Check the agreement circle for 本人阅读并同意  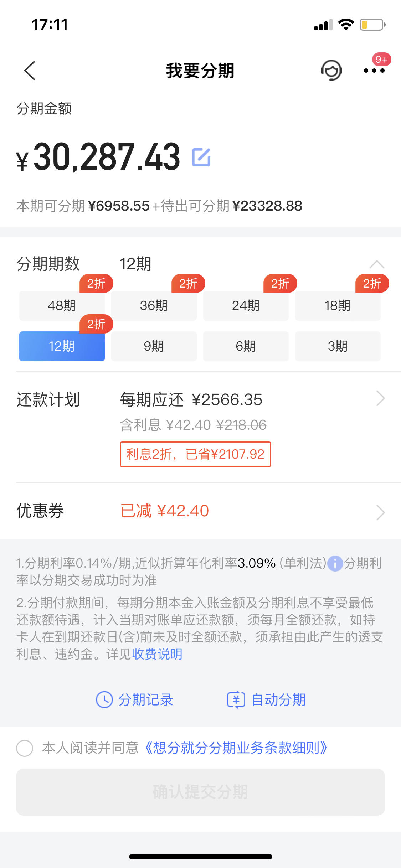[x=25, y=748]
